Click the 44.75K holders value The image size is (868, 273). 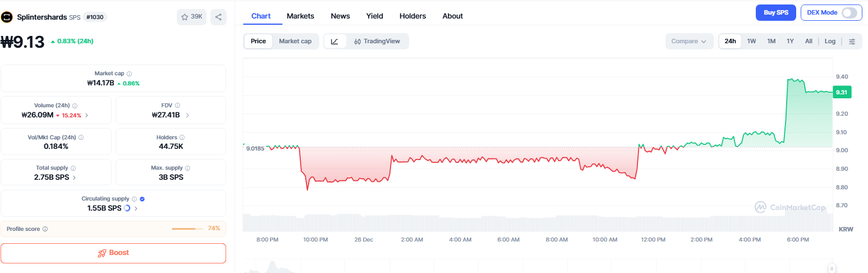click(171, 146)
